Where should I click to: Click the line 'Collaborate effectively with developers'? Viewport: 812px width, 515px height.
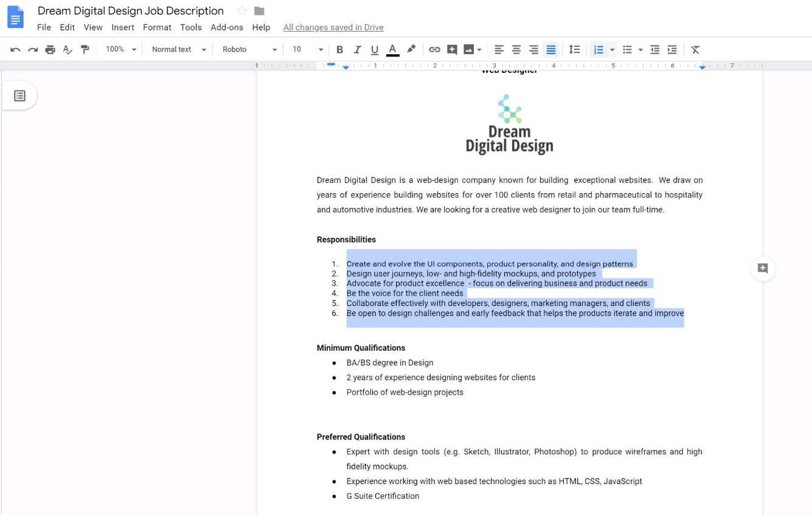tap(498, 303)
